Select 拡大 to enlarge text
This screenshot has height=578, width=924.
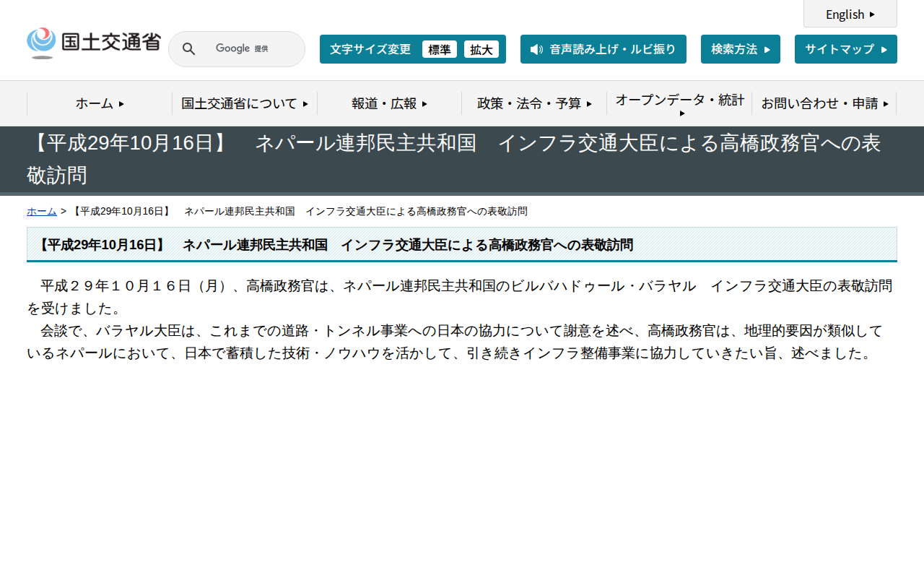coord(481,49)
